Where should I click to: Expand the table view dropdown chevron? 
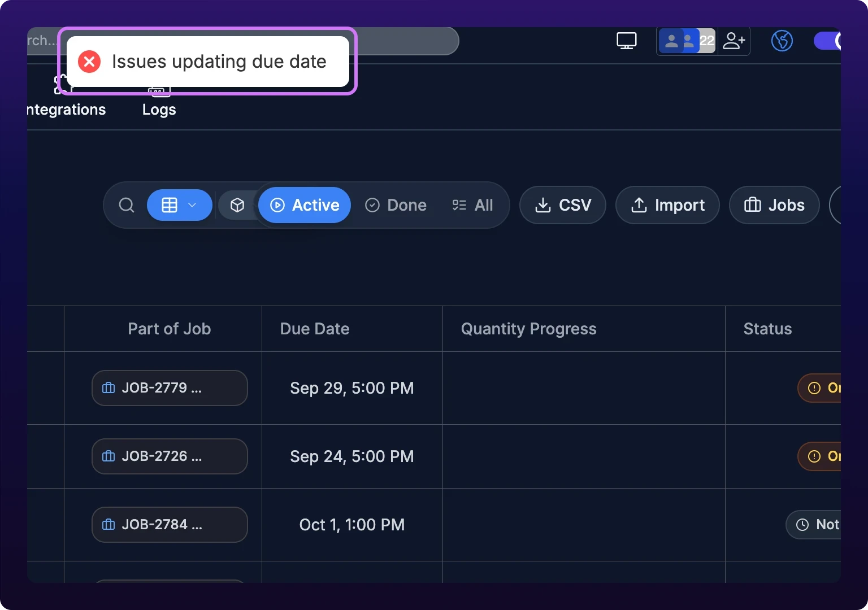pyautogui.click(x=192, y=205)
